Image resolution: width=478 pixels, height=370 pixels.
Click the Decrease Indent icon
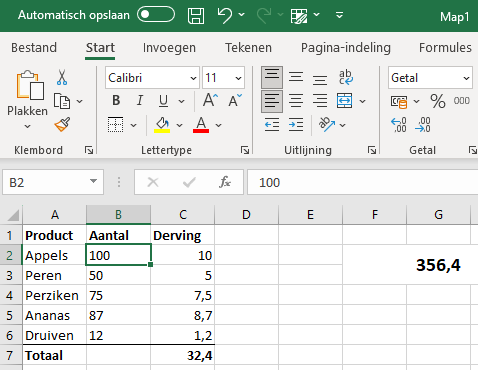click(272, 125)
